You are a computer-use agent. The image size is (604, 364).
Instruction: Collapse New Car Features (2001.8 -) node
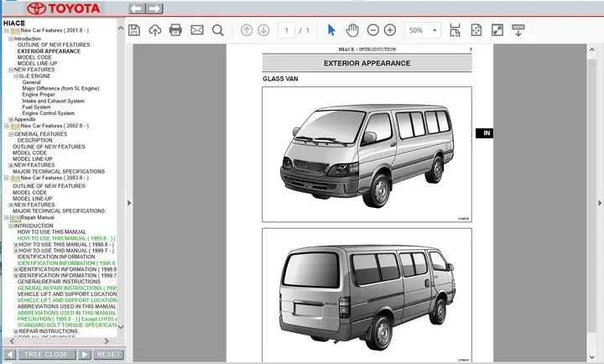pos(6,30)
